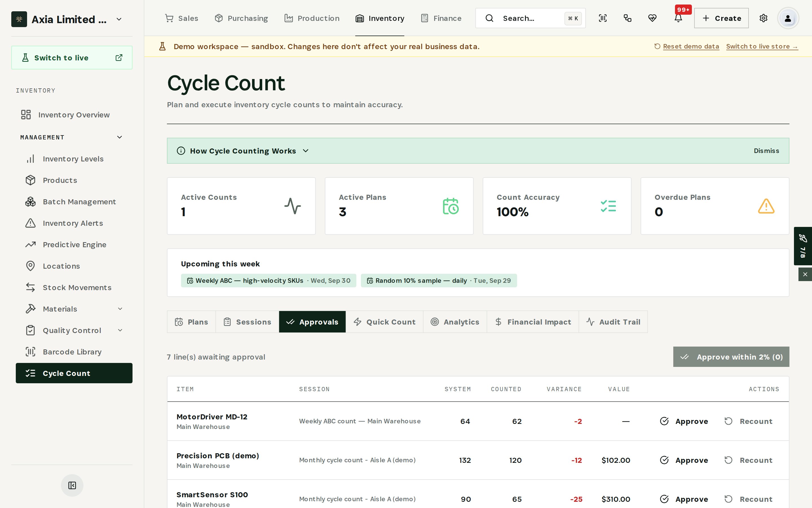The image size is (812, 508).
Task: Open the Production menu
Action: click(312, 18)
